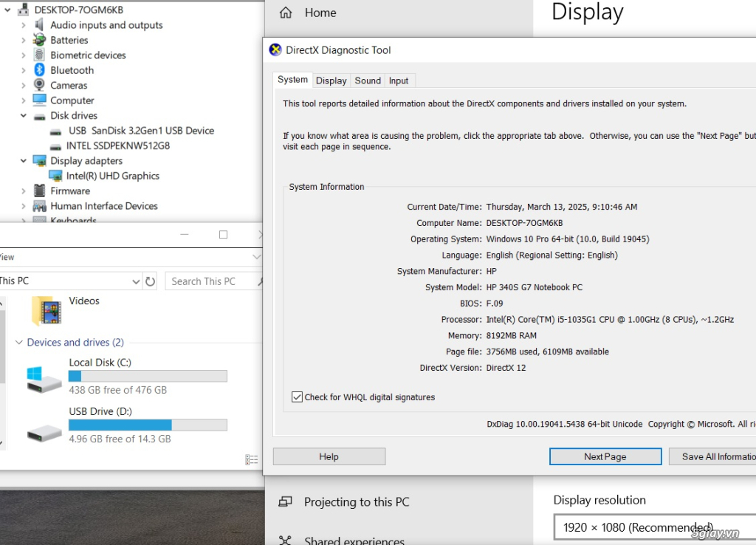
Task: Click the INTEL SSDPEKNW512G8 drive icon
Action: tap(56, 146)
